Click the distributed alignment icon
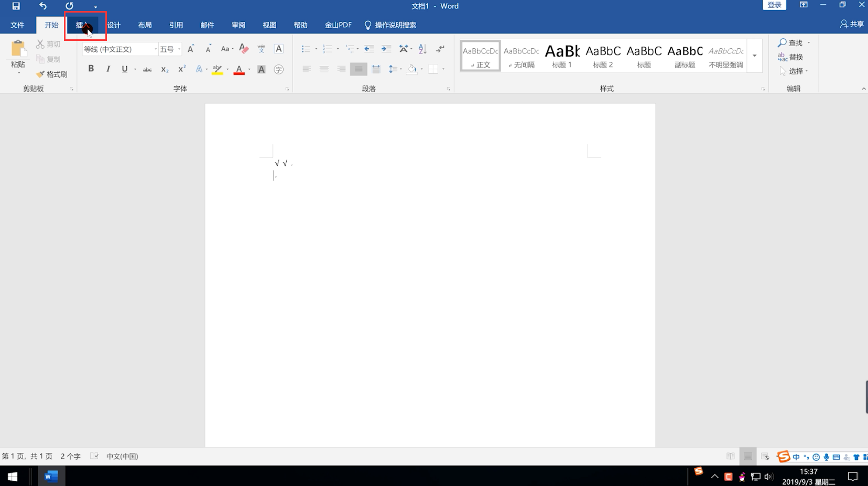 point(376,69)
